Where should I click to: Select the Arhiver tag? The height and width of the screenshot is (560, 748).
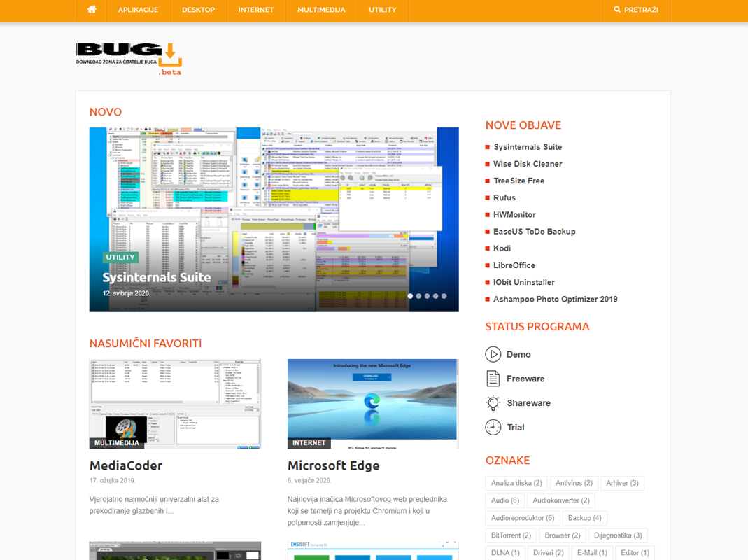622,483
